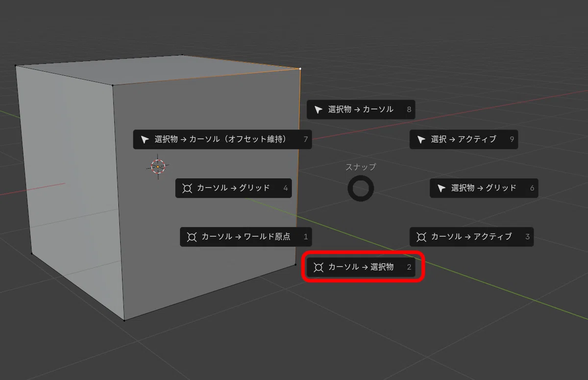Pick カーソル → グリッド in snap menu
The width and height of the screenshot is (588, 380).
(x=234, y=188)
